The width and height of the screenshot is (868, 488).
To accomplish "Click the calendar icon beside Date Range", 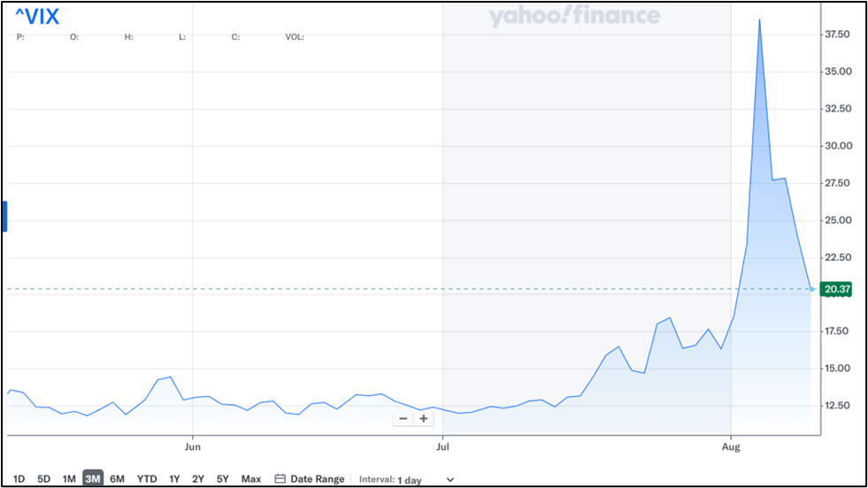I will (x=280, y=479).
